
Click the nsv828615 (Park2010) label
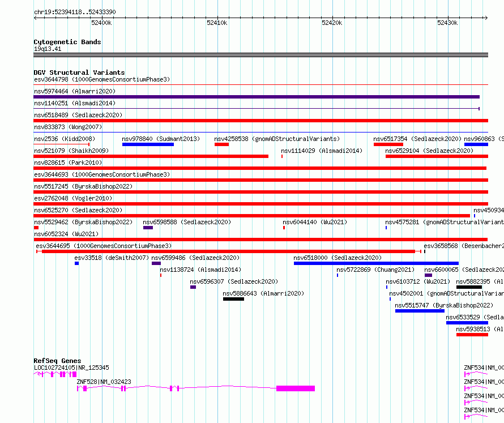[68, 163]
